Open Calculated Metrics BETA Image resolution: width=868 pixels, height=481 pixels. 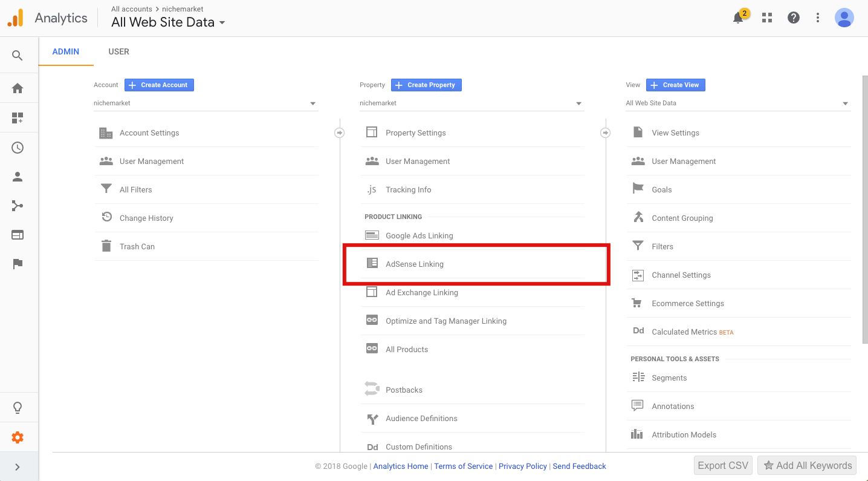738,332
